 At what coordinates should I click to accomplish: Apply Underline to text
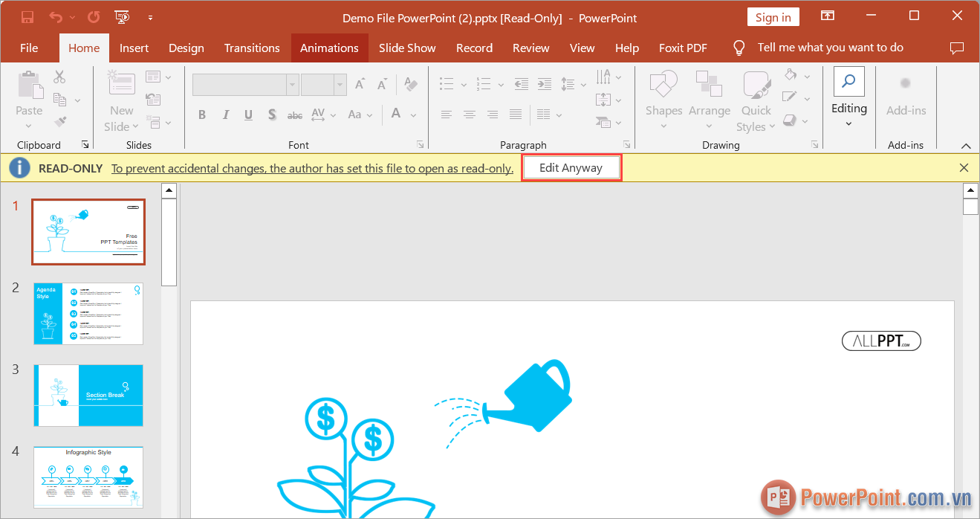[x=247, y=114]
